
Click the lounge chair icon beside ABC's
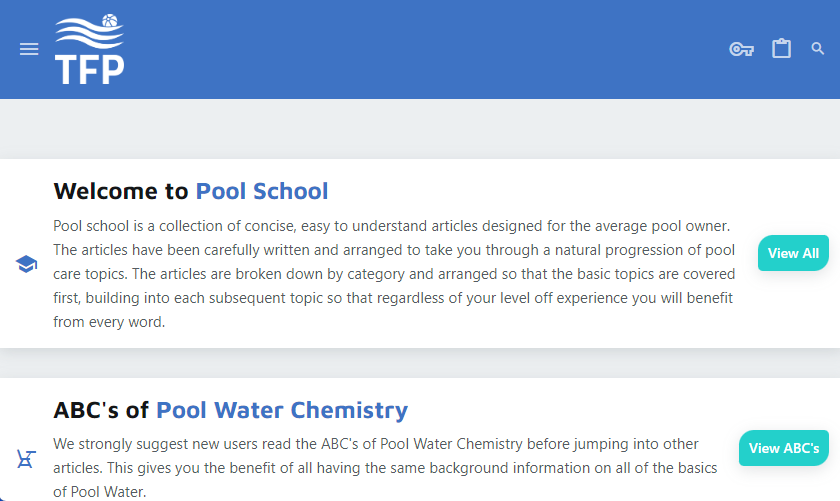point(26,459)
